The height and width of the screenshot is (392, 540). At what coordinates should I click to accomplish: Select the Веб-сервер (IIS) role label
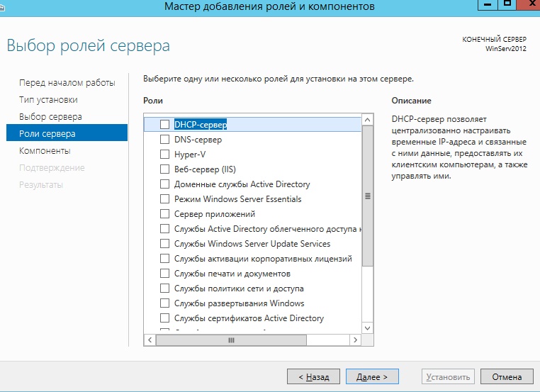coord(205,169)
